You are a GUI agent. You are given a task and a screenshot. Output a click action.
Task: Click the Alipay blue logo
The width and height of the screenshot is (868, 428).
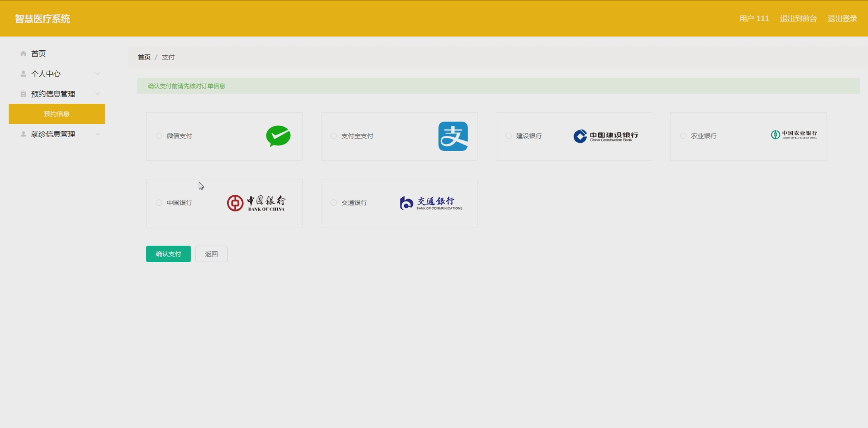pos(453,136)
